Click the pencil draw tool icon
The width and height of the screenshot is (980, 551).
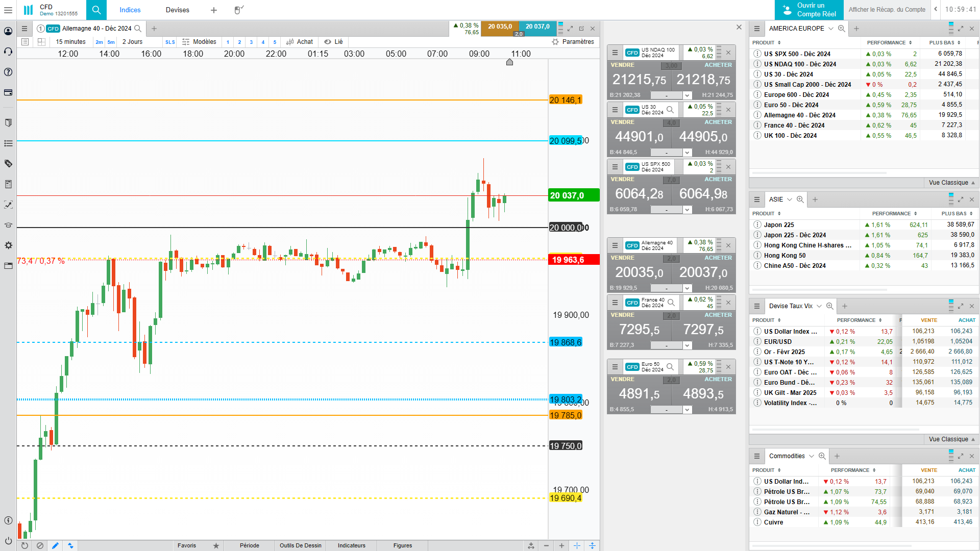55,545
